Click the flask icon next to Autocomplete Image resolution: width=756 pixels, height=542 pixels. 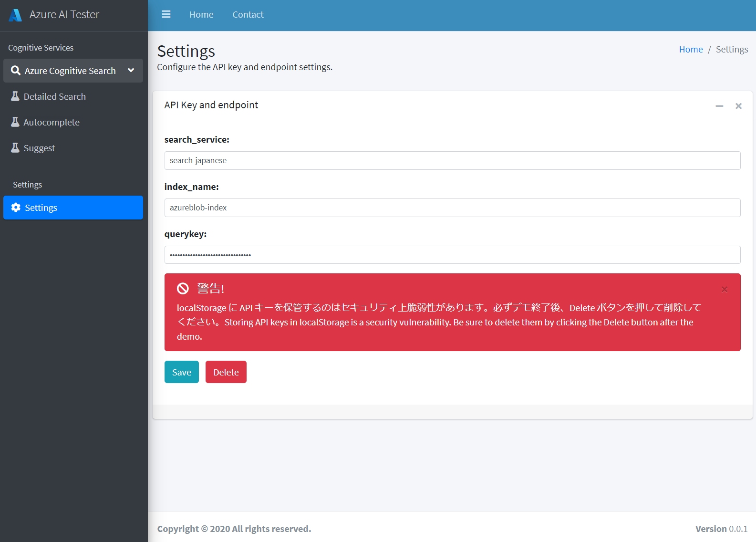tap(15, 122)
